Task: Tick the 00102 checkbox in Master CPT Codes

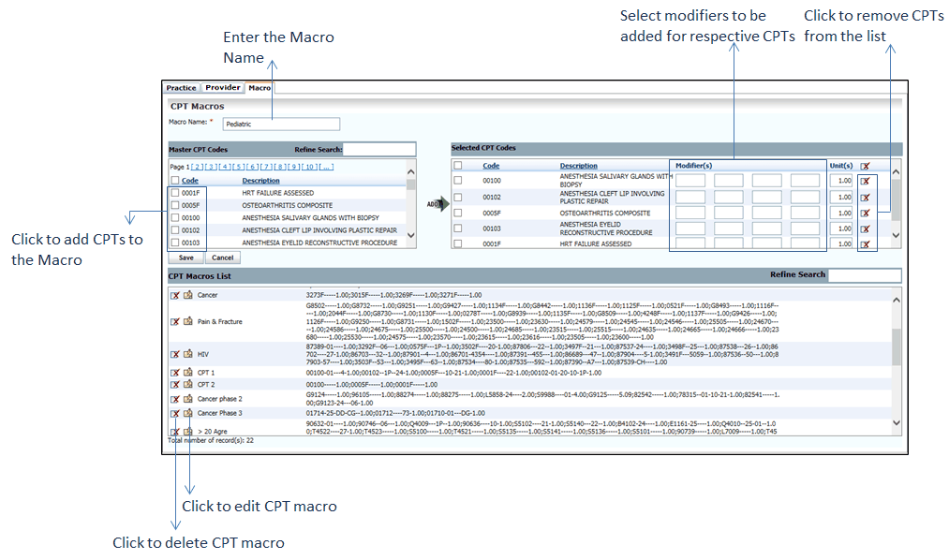Action: (175, 229)
